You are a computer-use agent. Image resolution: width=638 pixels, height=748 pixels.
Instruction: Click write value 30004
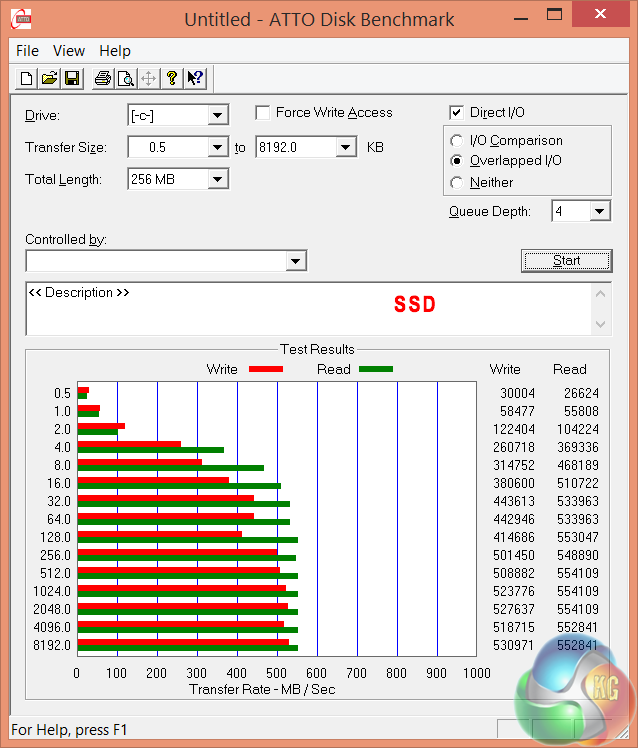pos(517,393)
